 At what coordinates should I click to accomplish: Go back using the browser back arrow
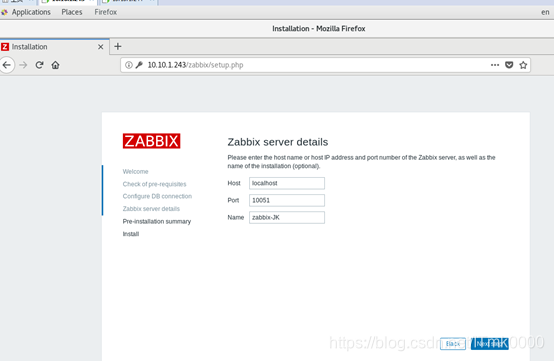[6, 65]
